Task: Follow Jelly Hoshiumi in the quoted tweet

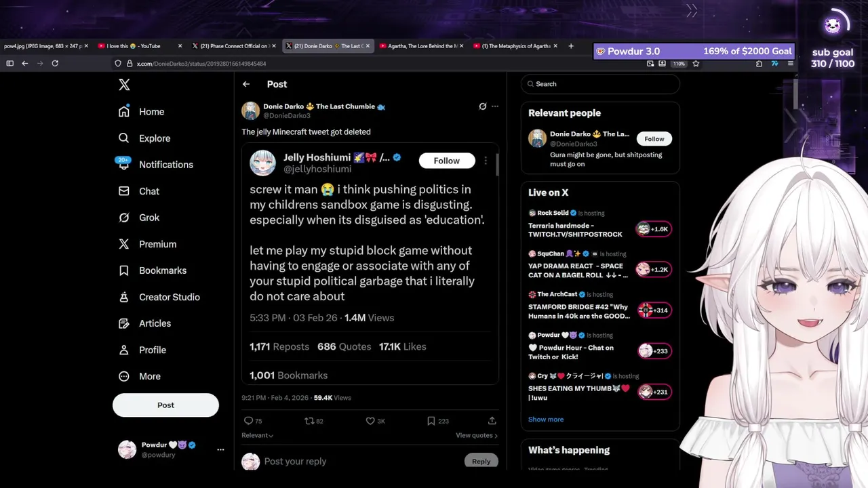Action: [446, 161]
